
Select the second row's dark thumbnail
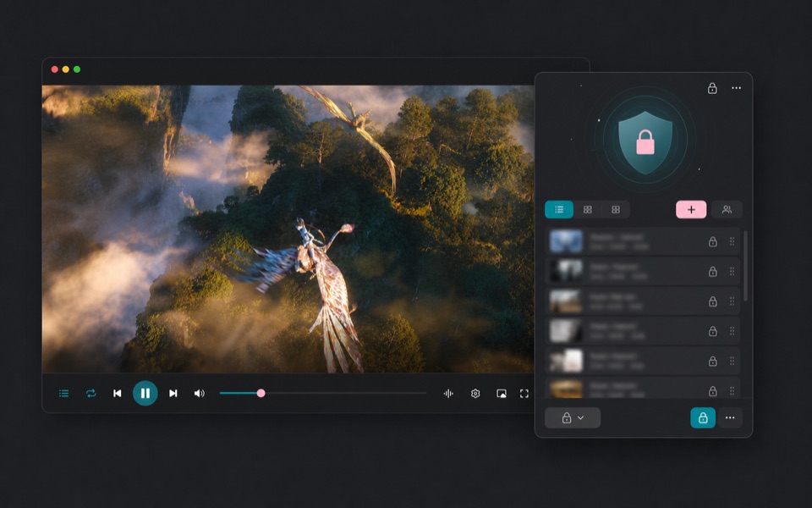tap(566, 271)
